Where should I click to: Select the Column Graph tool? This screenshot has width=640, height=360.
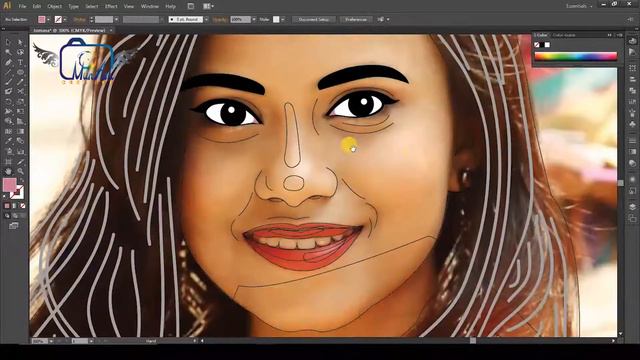coord(20,151)
